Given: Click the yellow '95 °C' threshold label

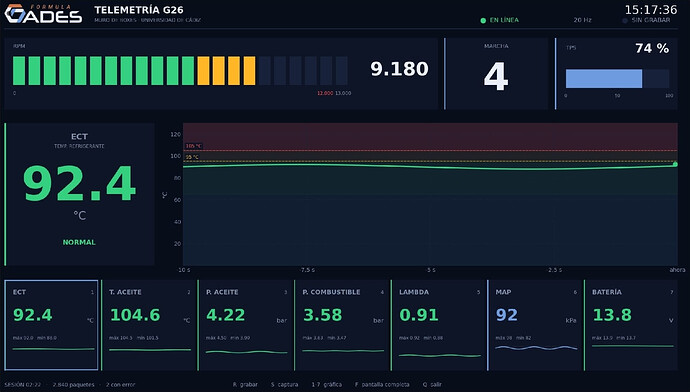Looking at the screenshot, I should point(192,157).
